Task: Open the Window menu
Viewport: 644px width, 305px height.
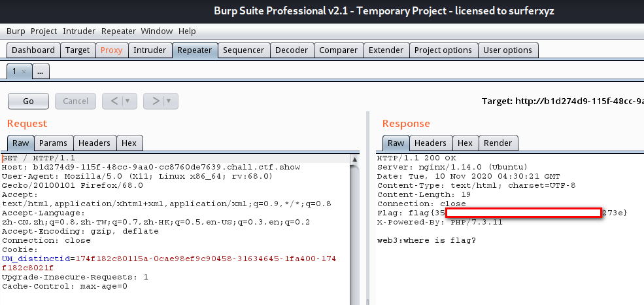Action: (x=156, y=31)
